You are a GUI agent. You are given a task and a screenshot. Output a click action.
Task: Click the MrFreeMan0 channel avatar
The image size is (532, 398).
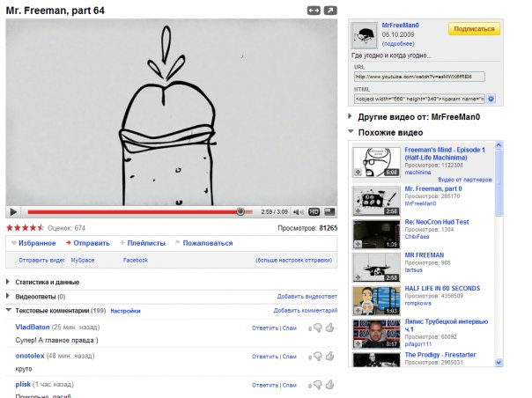366,34
